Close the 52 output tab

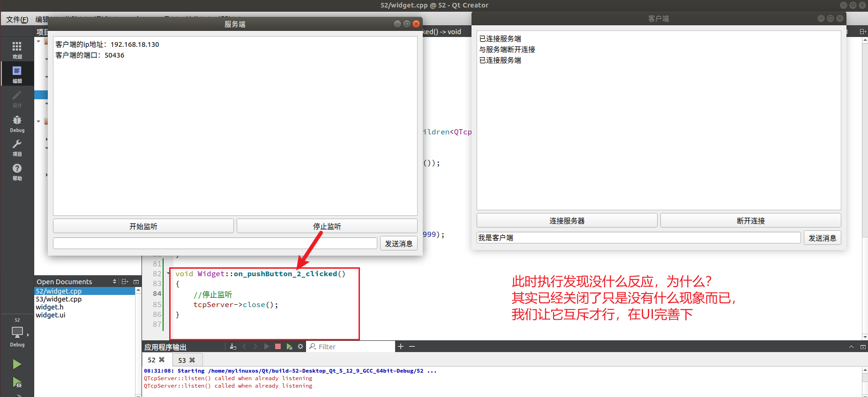pyautogui.click(x=162, y=360)
